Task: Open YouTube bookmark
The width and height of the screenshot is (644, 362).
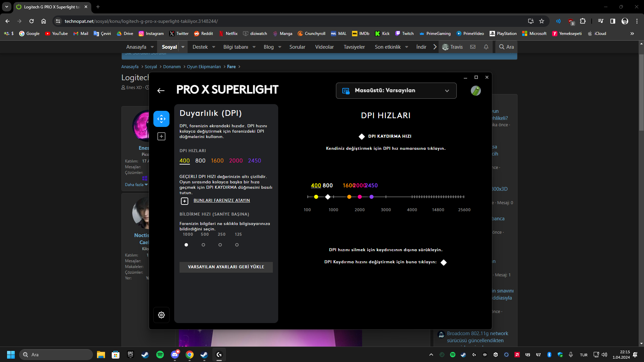Action: (56, 34)
